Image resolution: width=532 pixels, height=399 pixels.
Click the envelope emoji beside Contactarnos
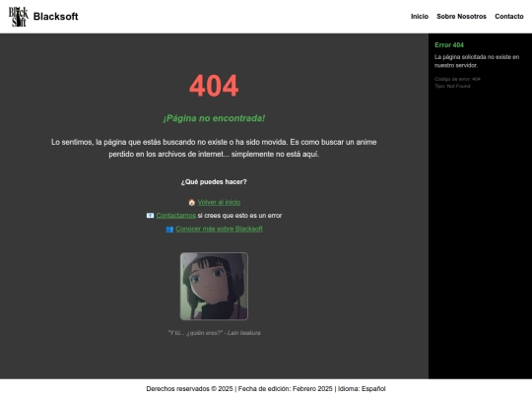click(150, 216)
